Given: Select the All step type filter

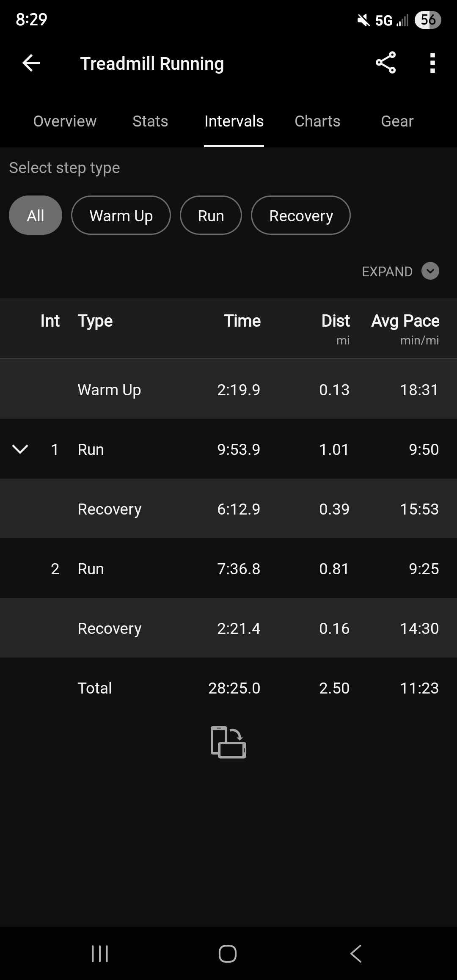Looking at the screenshot, I should pyautogui.click(x=36, y=215).
